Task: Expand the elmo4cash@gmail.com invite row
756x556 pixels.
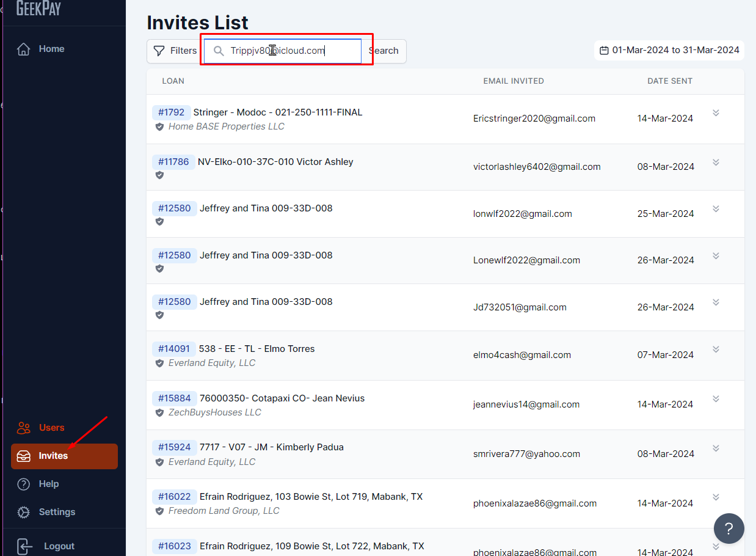Action: 716,349
